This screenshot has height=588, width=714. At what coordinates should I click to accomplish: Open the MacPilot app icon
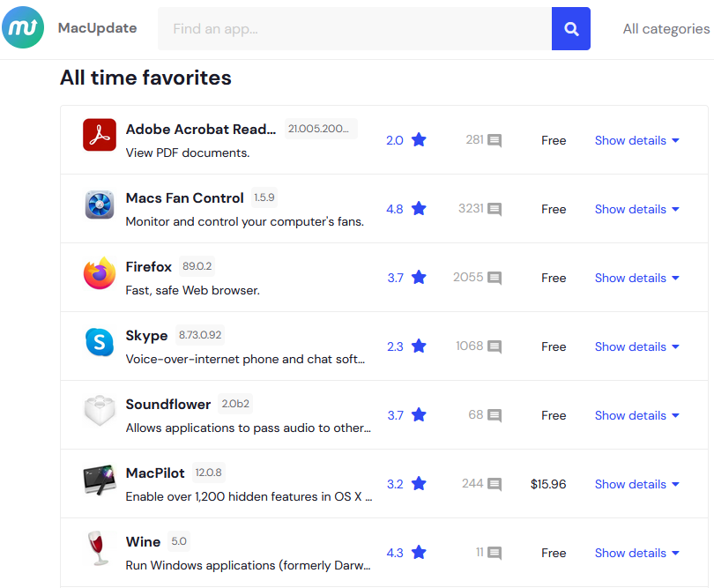tap(100, 480)
